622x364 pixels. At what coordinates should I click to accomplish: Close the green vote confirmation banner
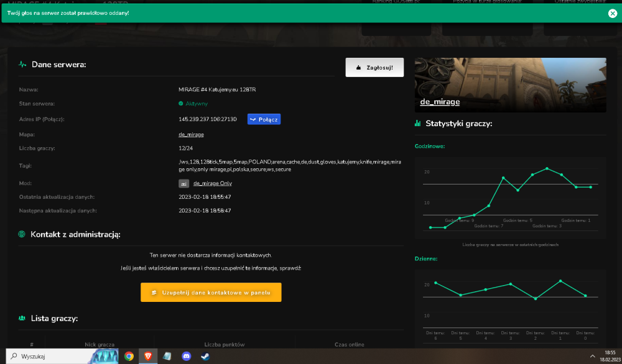[613, 14]
